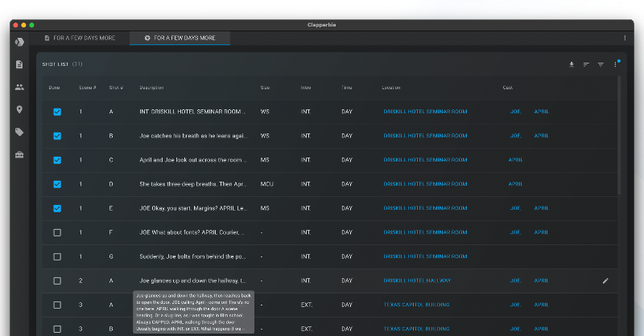644x336 pixels.
Task: Open the script document sidebar icon
Action: point(19,64)
